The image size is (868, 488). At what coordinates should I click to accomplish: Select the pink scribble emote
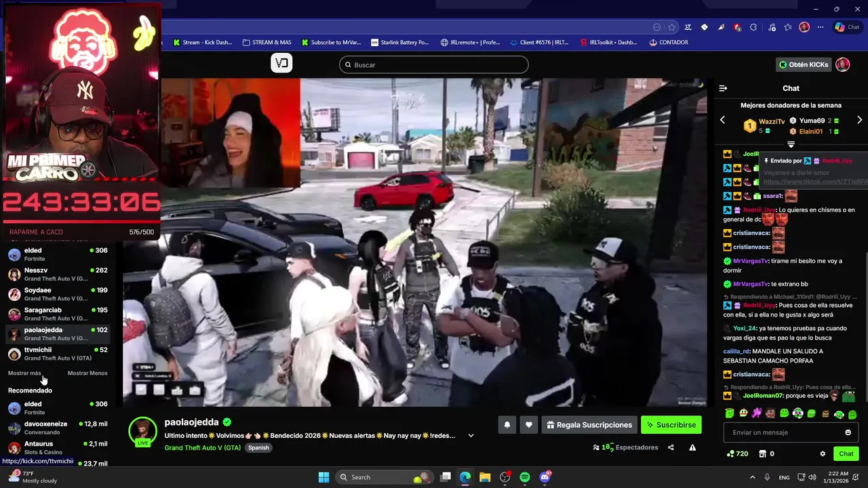tap(757, 413)
